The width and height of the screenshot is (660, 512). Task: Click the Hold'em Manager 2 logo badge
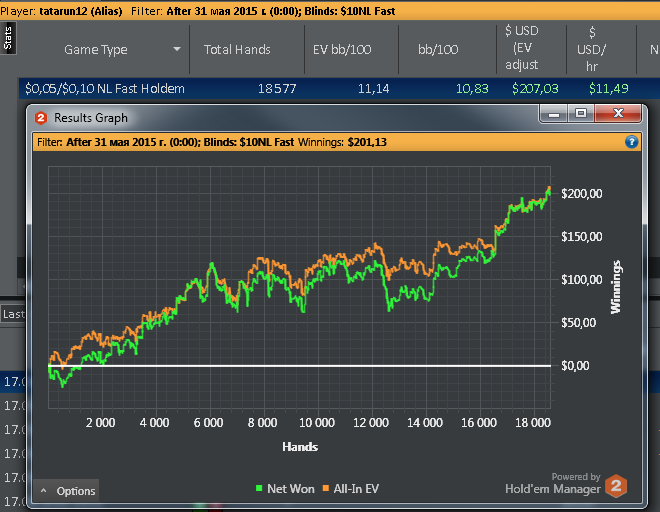616,485
